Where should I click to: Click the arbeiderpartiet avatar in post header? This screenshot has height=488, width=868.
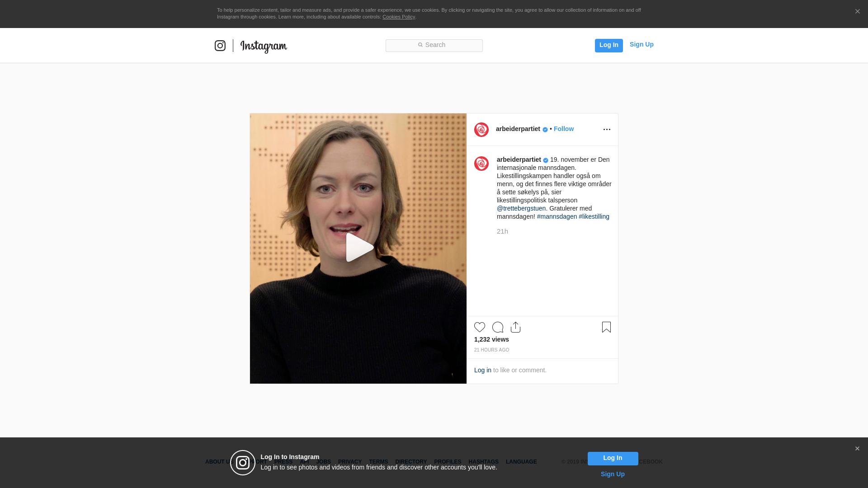pos(481,130)
